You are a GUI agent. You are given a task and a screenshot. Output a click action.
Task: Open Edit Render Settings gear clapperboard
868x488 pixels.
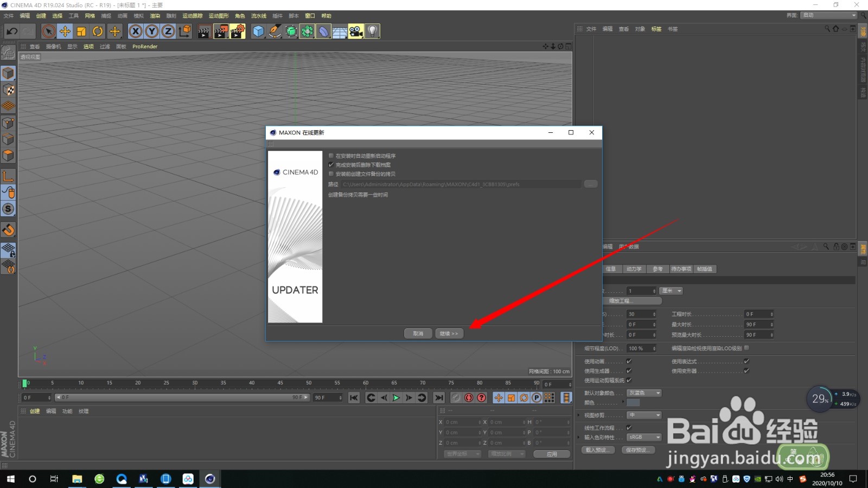pos(238,31)
